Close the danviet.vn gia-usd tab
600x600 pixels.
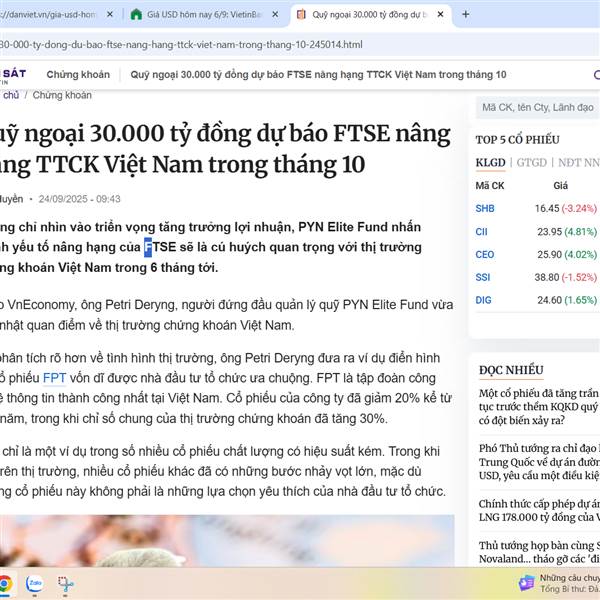pyautogui.click(x=110, y=15)
